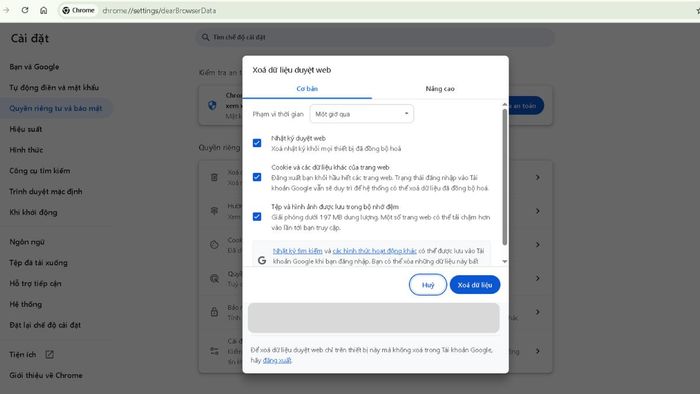
Task: Open Hiệu suất settings section
Action: tap(26, 129)
